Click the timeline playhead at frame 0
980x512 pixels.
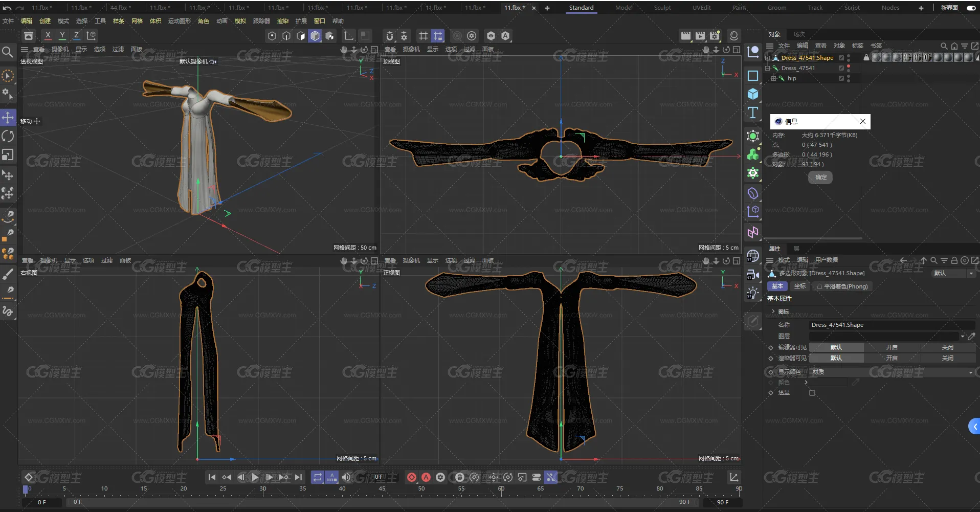[x=26, y=489]
